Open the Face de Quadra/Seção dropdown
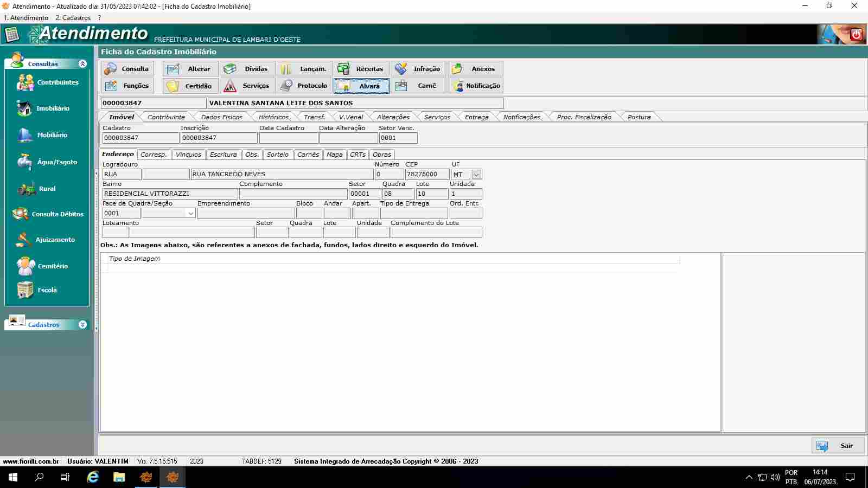Image resolution: width=868 pixels, height=488 pixels. point(190,214)
